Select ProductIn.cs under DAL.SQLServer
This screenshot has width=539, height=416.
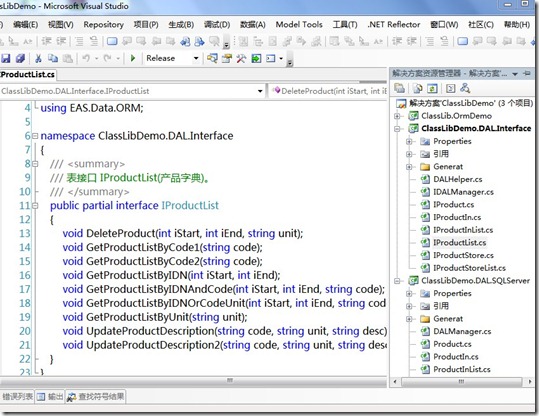(455, 357)
